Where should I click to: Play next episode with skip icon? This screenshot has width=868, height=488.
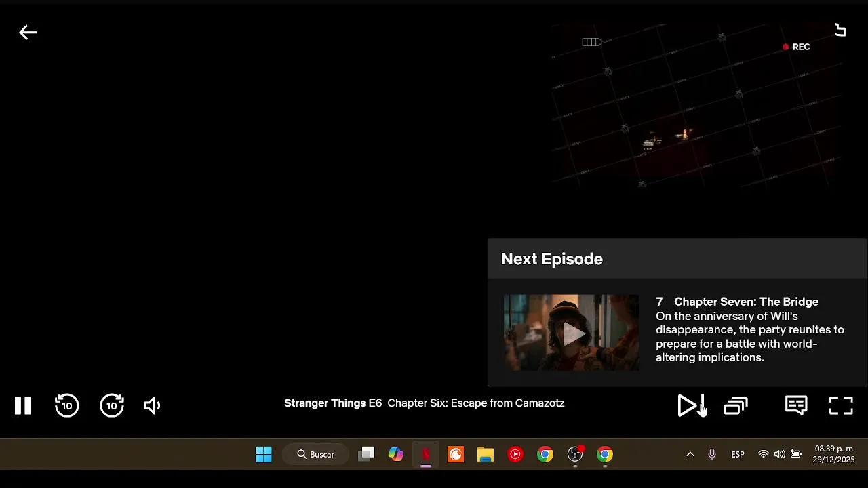[x=691, y=405]
